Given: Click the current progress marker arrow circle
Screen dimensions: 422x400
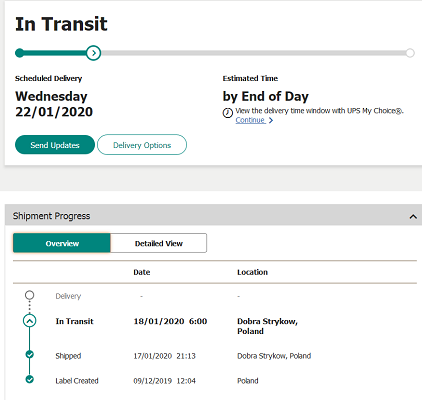Looking at the screenshot, I should pyautogui.click(x=94, y=53).
